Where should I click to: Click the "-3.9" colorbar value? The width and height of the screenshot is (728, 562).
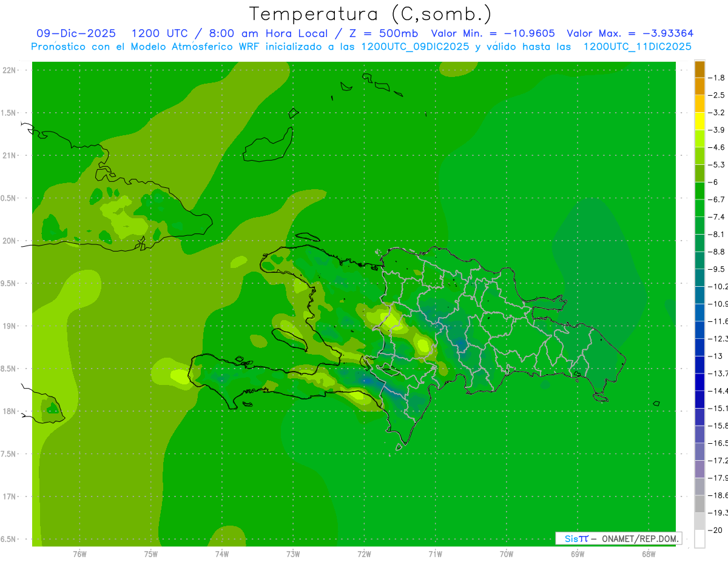[x=716, y=130]
